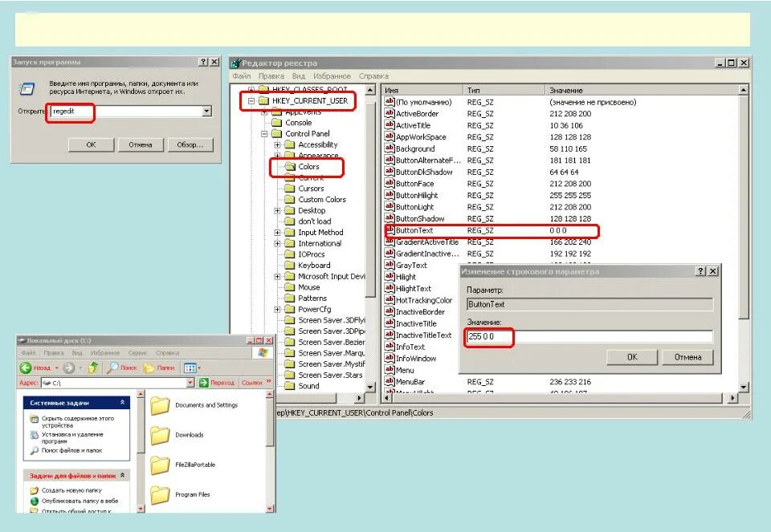Click the regedit input field in Run dialog
The image size is (771, 532).
pos(126,112)
